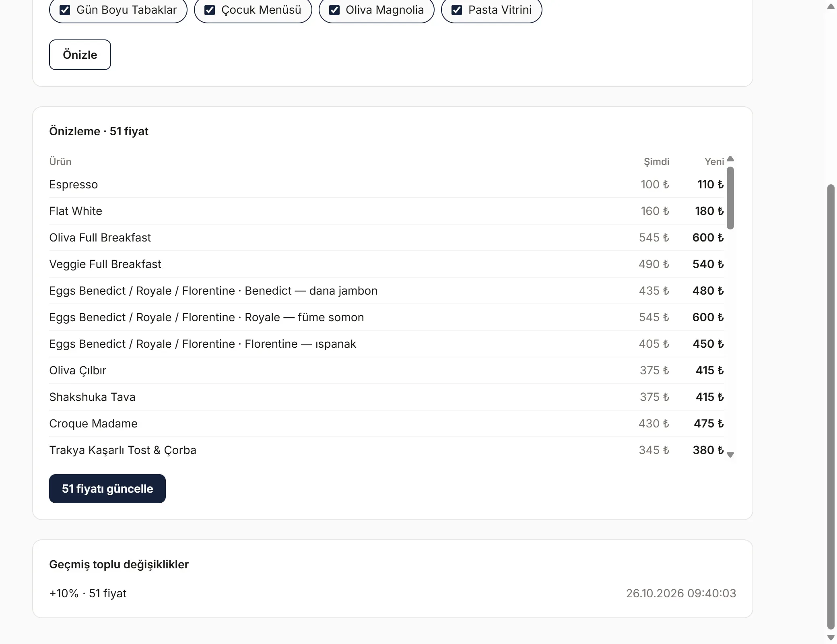This screenshot has height=644, width=837.
Task: Click the preview list scroll down arrow
Action: [731, 455]
